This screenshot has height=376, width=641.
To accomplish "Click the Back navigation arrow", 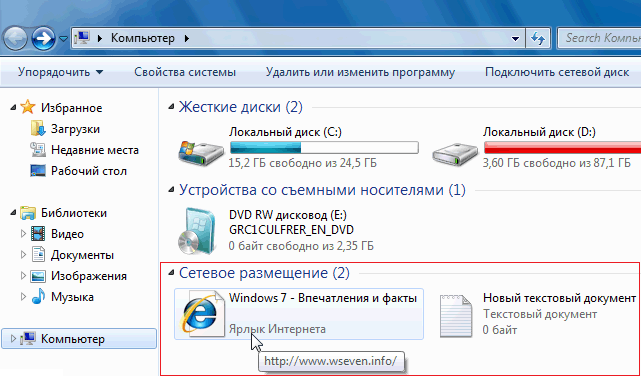I will pyautogui.click(x=15, y=38).
